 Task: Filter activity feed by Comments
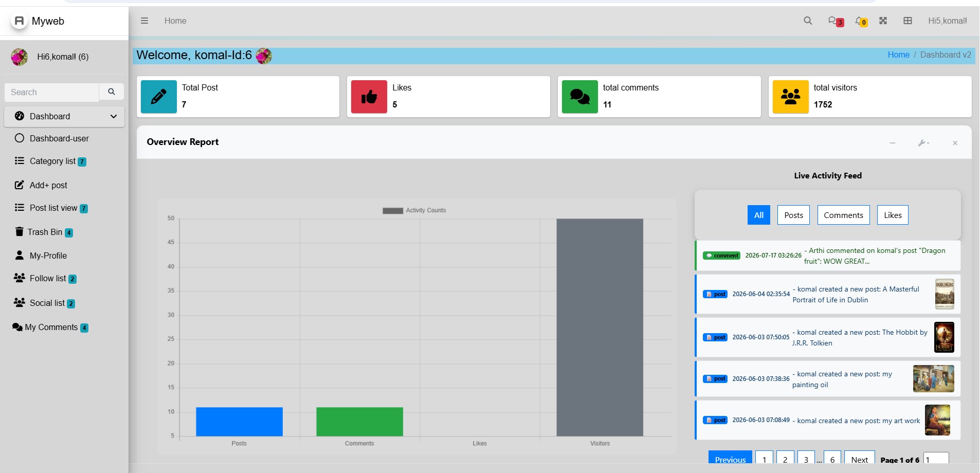click(844, 215)
